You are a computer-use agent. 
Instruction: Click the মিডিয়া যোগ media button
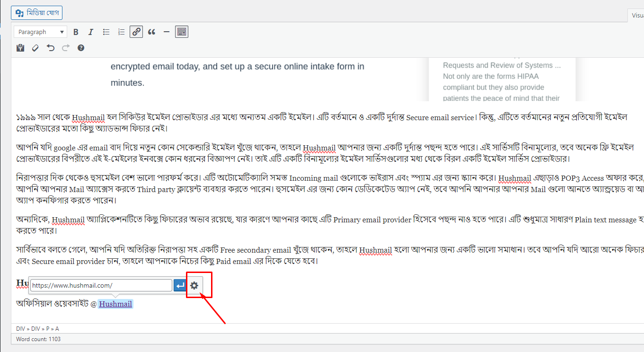pyautogui.click(x=36, y=12)
